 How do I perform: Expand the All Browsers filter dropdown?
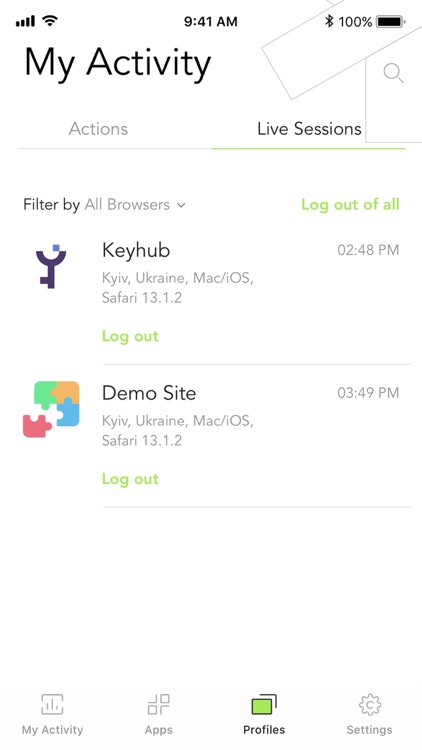tap(135, 205)
